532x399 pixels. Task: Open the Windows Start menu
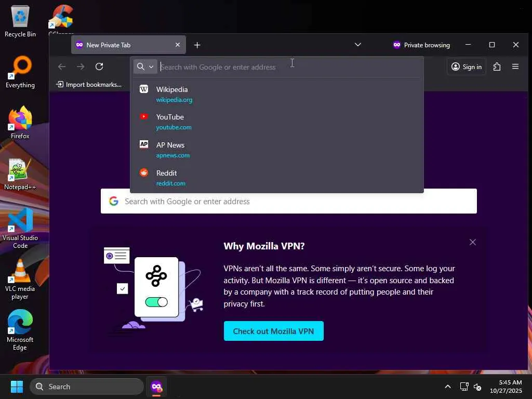pyautogui.click(x=17, y=387)
